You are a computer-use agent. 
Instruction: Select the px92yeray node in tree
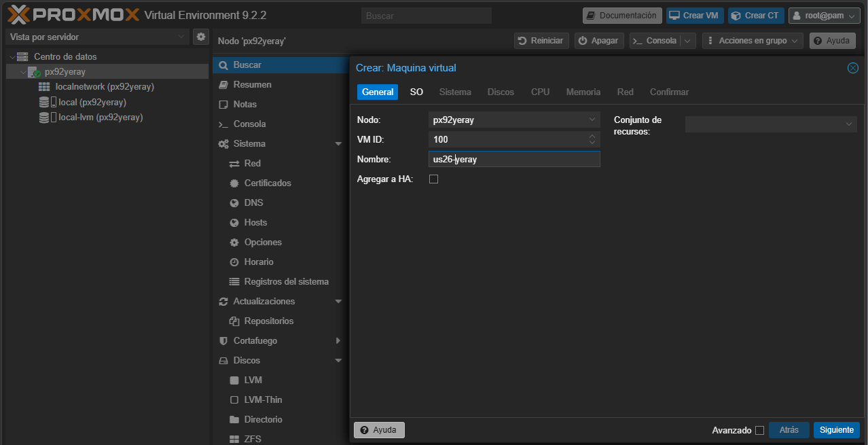pos(65,71)
